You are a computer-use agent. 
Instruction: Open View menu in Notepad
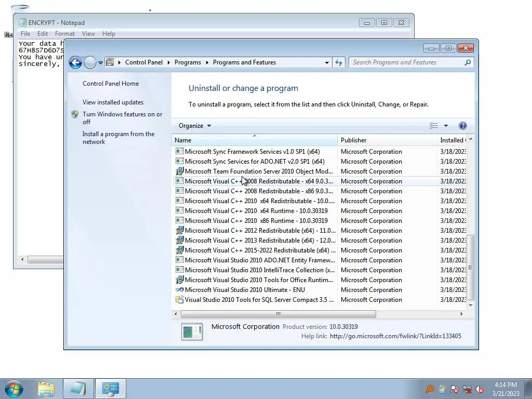tap(88, 34)
